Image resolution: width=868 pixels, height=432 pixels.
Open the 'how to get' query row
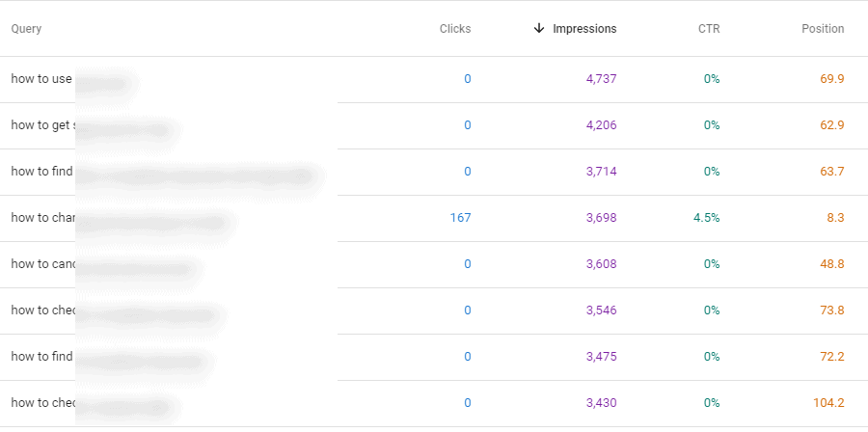(x=434, y=125)
